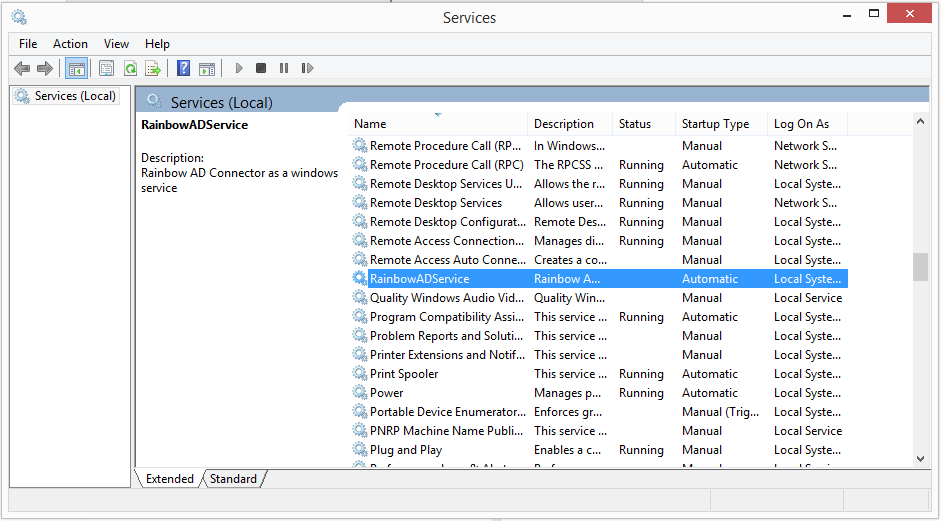
Task: Sort by the Startup Type column header
Action: (715, 124)
